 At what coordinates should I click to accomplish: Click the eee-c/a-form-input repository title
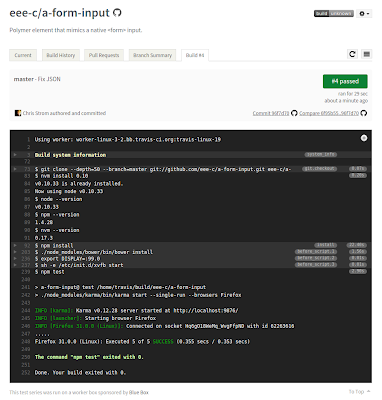[x=59, y=13]
